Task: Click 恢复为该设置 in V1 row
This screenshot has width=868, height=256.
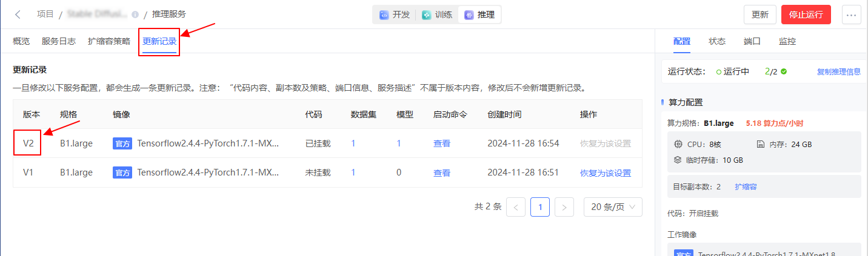Action: (606, 172)
